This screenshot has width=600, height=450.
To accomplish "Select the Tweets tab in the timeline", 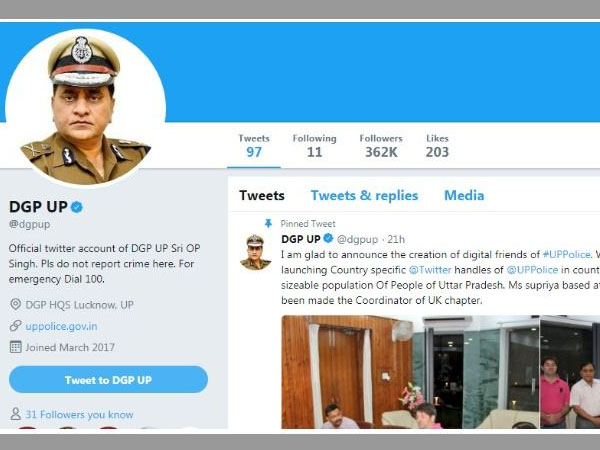I will [x=262, y=196].
